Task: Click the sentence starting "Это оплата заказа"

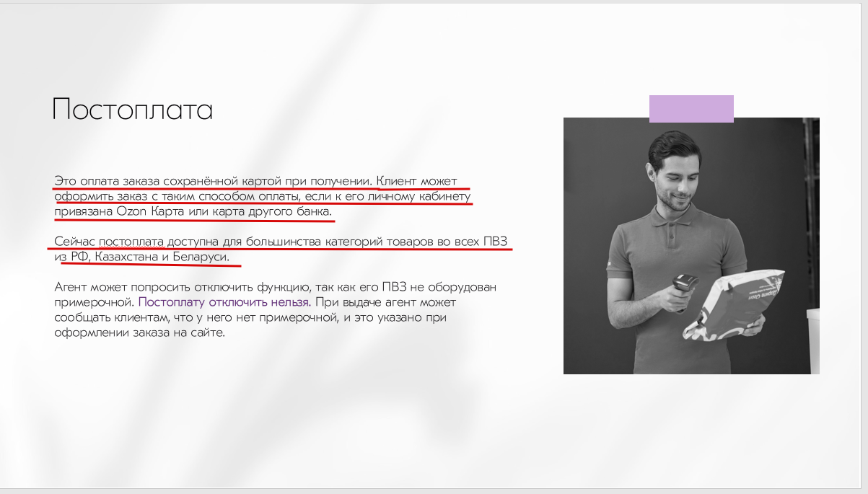Action: [x=215, y=180]
